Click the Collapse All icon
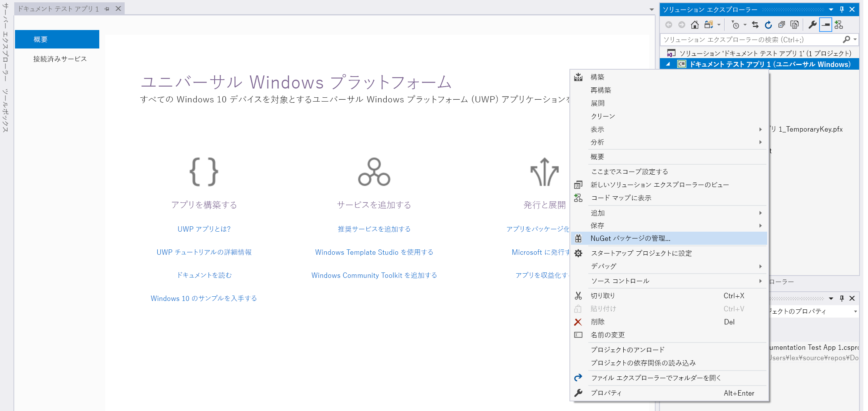868x411 pixels. click(781, 25)
